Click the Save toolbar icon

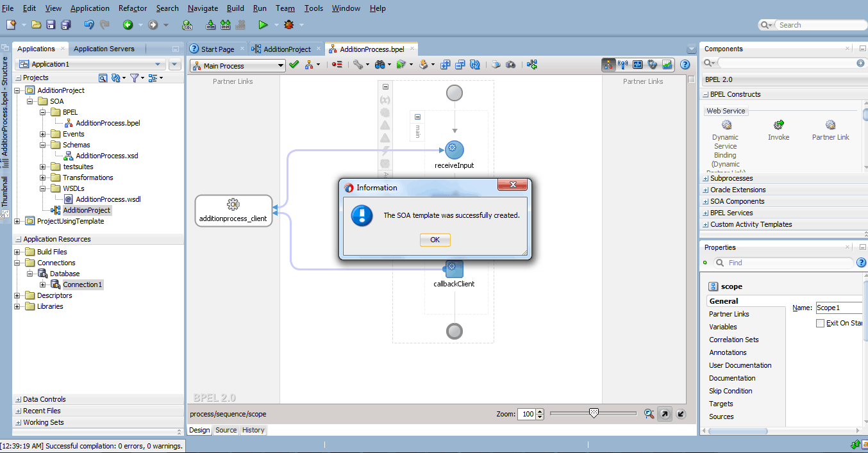point(51,24)
